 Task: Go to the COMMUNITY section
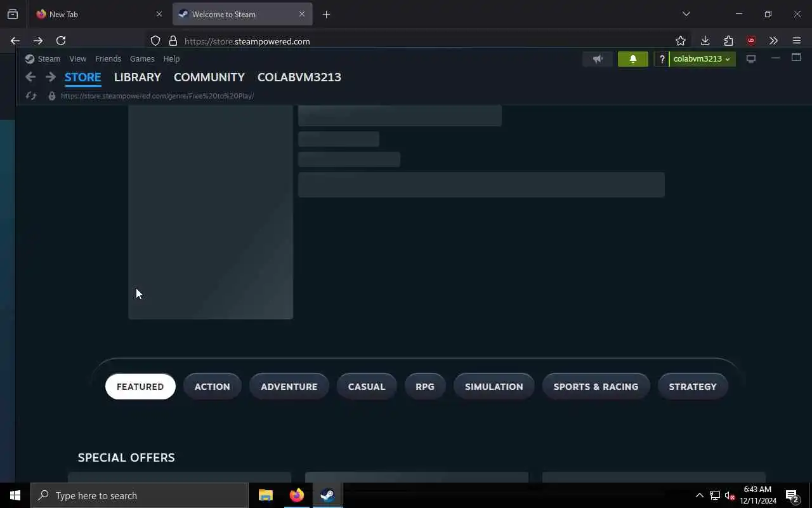click(x=209, y=77)
